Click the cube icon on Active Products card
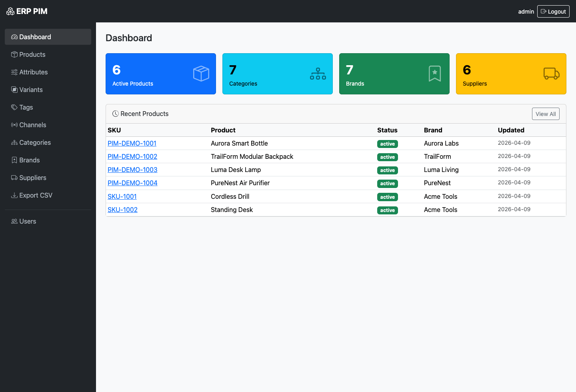This screenshot has width=576, height=392. tap(201, 74)
